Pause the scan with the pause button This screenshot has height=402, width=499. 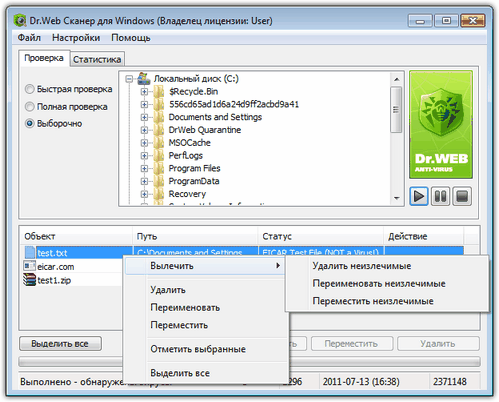[x=440, y=196]
